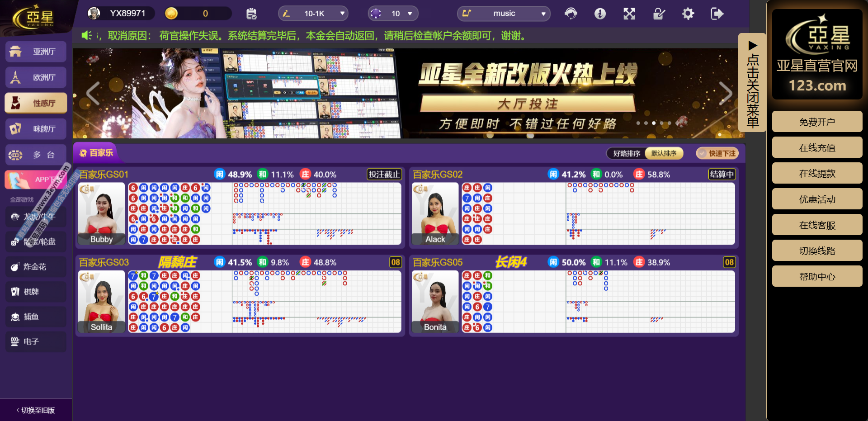Go to the next banner slide arrow
Viewport: 868px width, 421px height.
(x=725, y=94)
